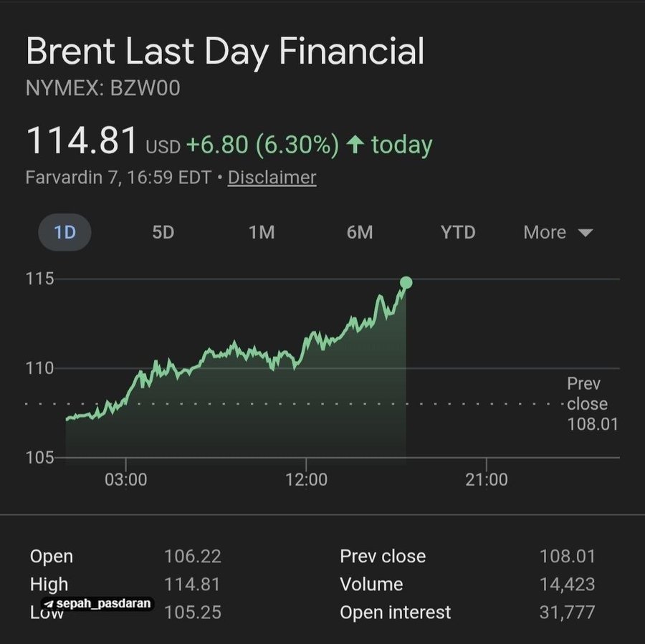This screenshot has width=645, height=644.
Task: Select the 6M time range
Action: click(x=359, y=232)
